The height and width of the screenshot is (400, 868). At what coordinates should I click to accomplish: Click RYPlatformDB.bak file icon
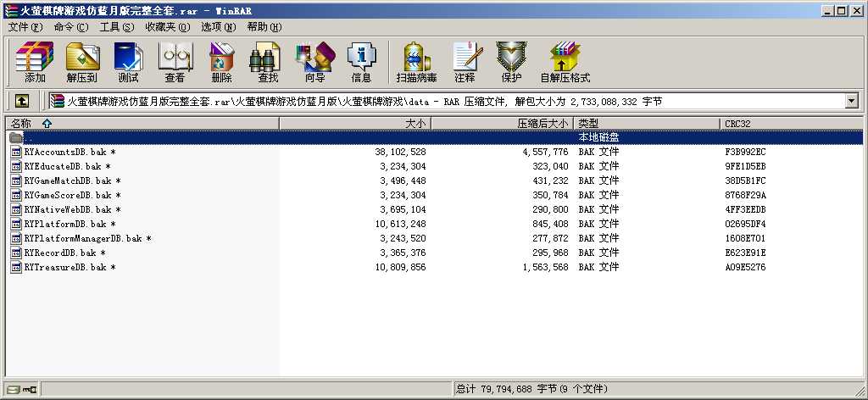(x=16, y=224)
